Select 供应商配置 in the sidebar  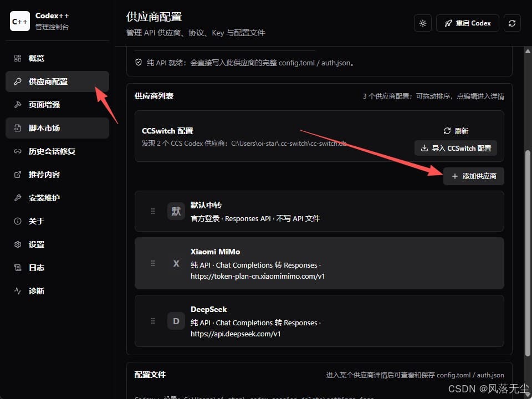pos(57,81)
